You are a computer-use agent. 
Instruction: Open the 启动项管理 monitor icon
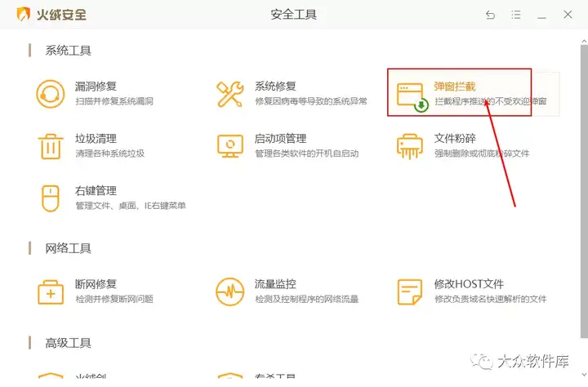[x=229, y=146]
